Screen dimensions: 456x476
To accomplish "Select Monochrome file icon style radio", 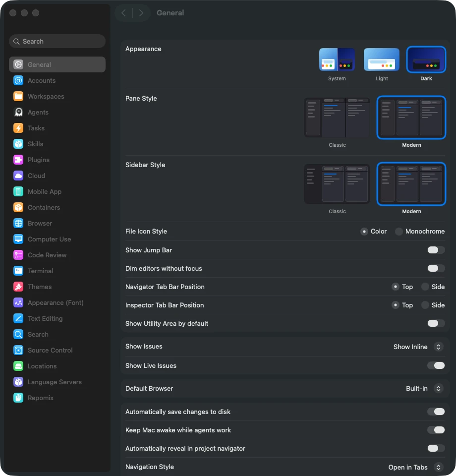I will point(399,232).
